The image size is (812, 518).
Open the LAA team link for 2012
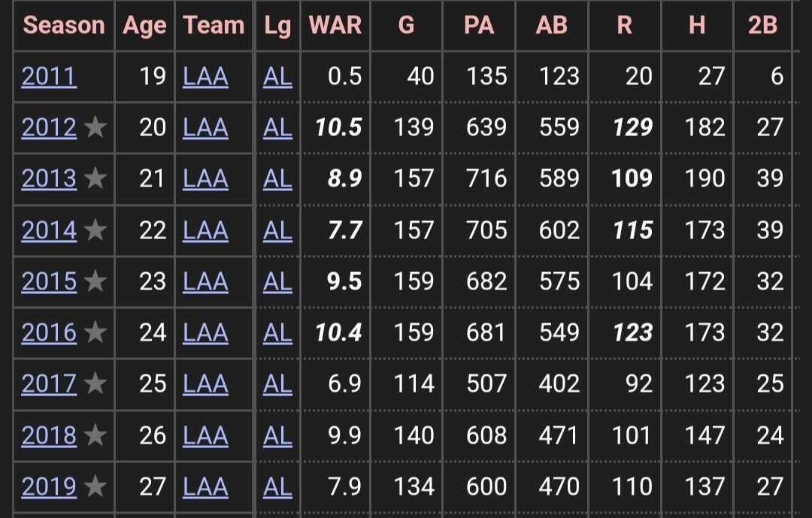click(205, 127)
